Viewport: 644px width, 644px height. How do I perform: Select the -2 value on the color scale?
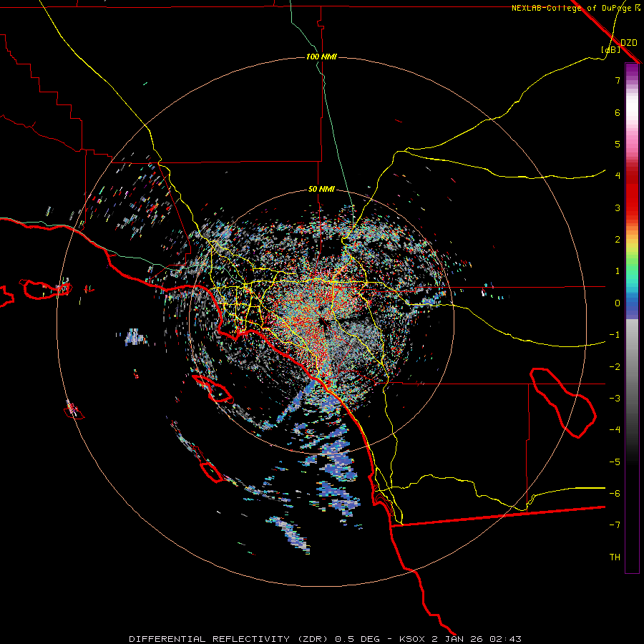coord(615,367)
